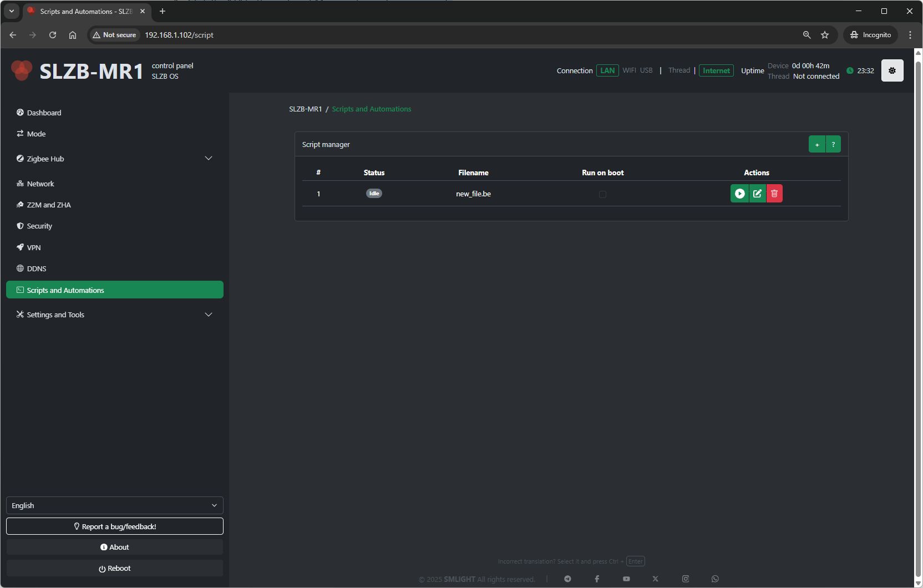Delete the new_file.be script
923x588 pixels.
pos(774,194)
